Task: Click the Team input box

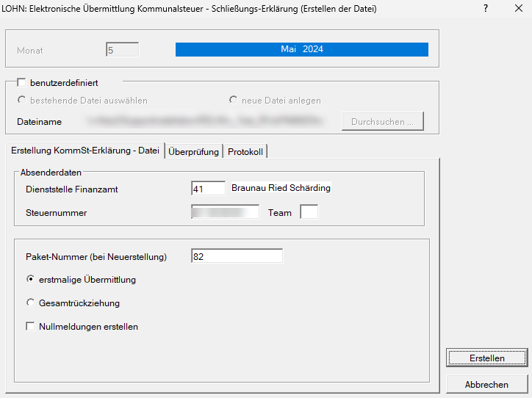Action: coord(309,212)
